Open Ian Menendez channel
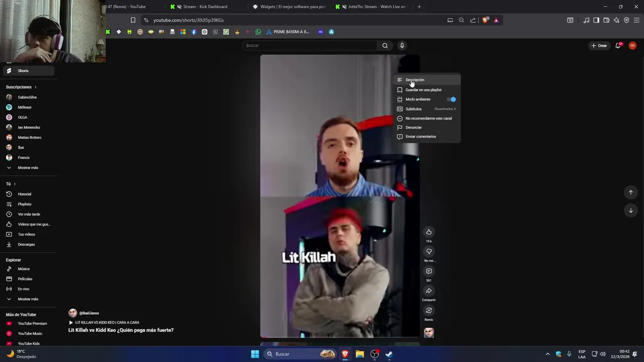 (28, 127)
